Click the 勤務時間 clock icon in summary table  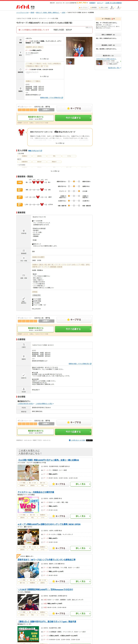pos(21,70)
